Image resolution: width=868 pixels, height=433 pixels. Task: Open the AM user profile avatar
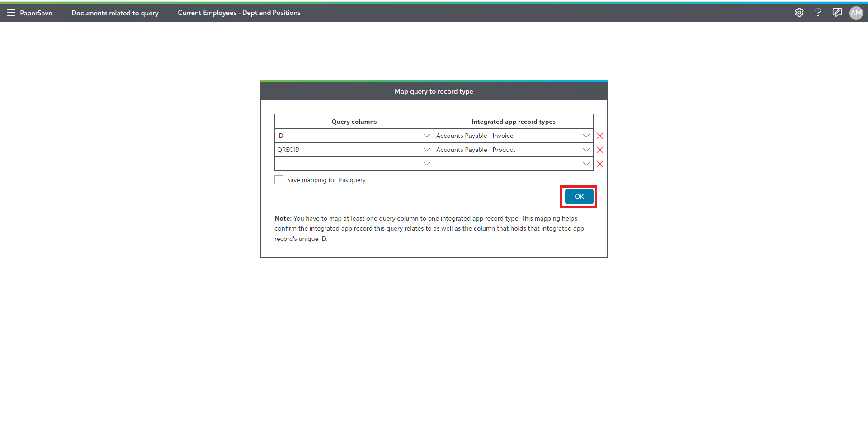click(856, 13)
